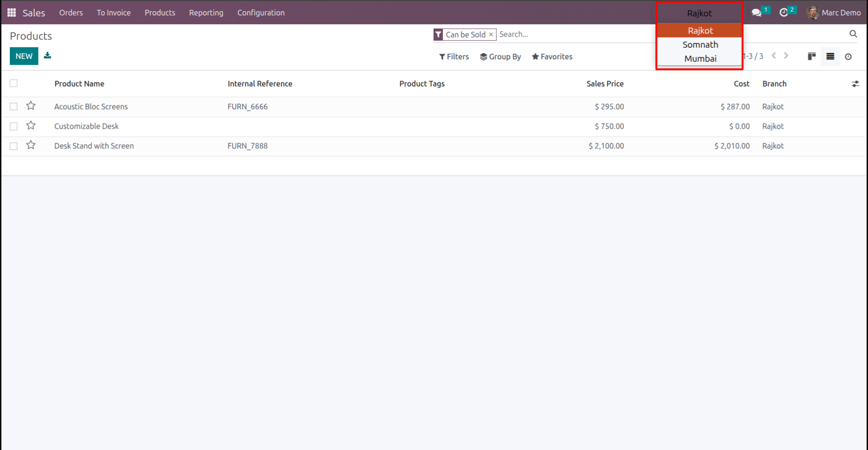The height and width of the screenshot is (450, 868).
Task: Click the download/import records icon
Action: pyautogui.click(x=47, y=56)
